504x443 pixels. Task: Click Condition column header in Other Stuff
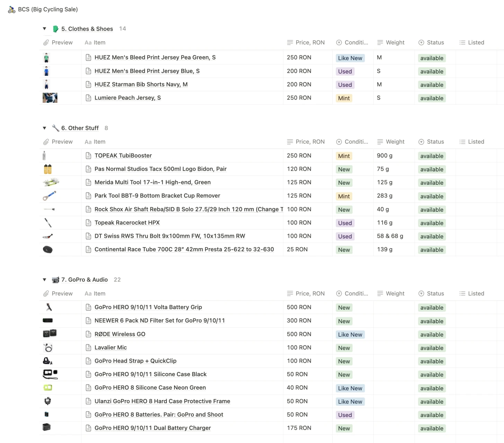(x=352, y=142)
